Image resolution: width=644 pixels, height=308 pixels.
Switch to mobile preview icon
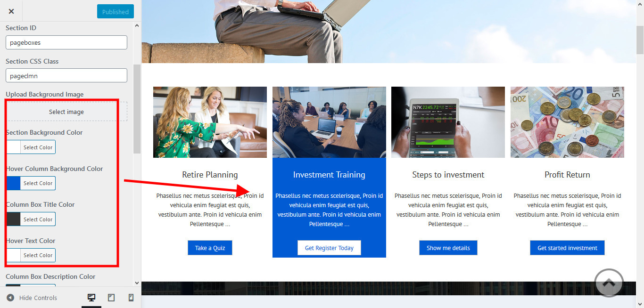131,298
